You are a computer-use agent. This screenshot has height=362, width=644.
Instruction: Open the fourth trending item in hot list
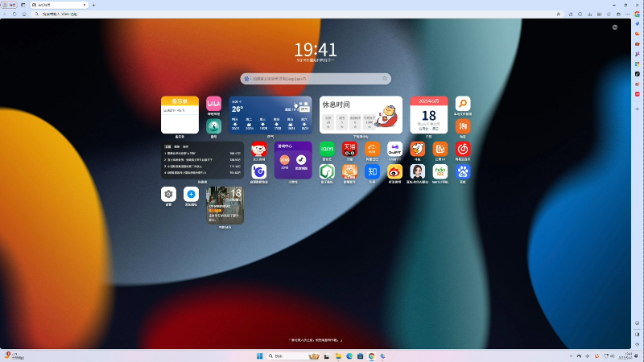coord(203,173)
